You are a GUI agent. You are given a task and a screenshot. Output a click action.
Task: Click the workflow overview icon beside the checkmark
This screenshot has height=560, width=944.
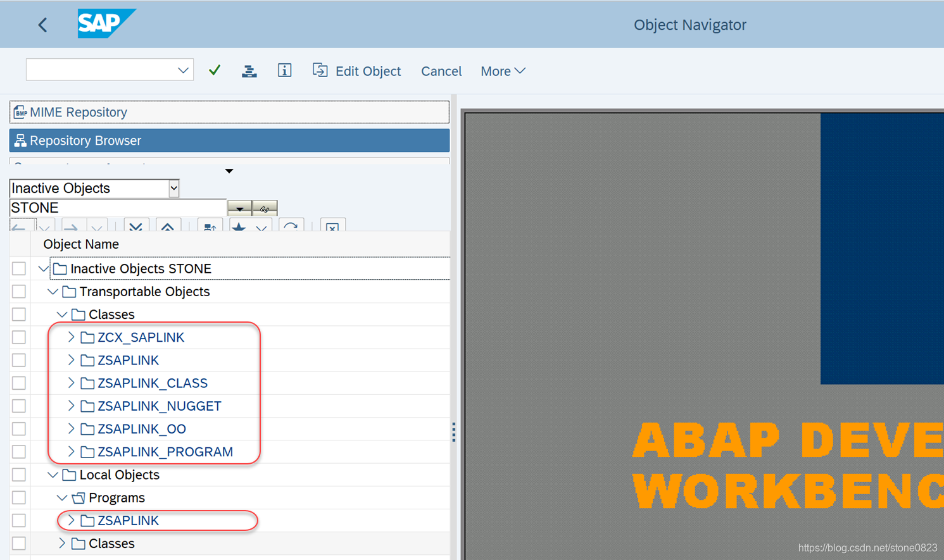[249, 70]
